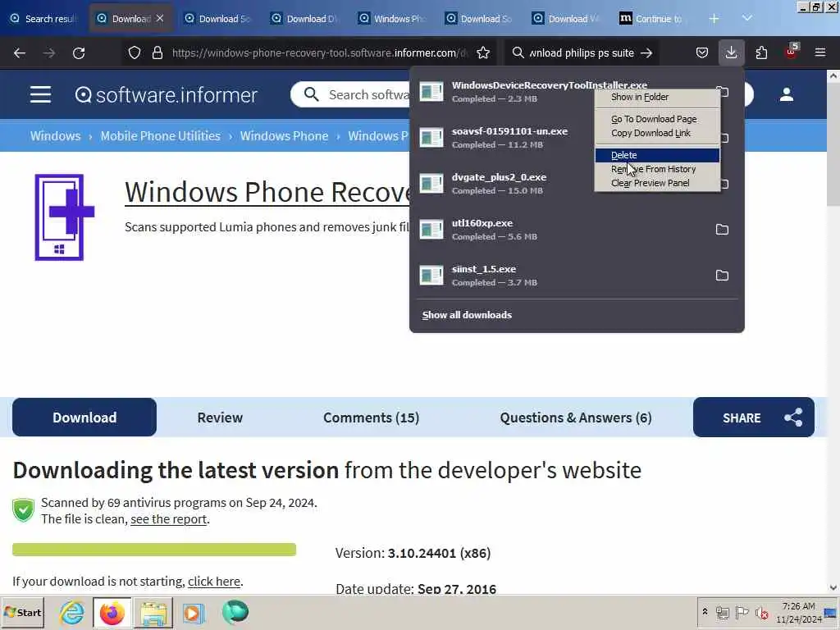
Task: Open Questions & Answers (6) tab
Action: 576,418
